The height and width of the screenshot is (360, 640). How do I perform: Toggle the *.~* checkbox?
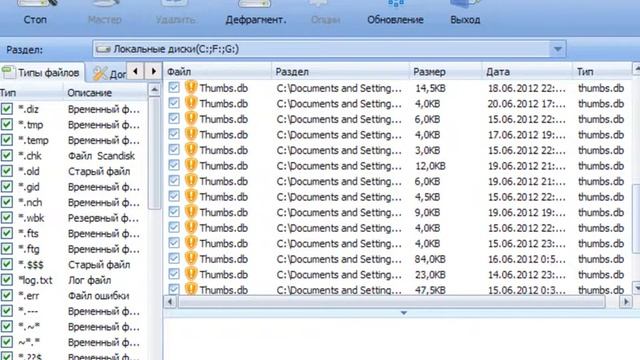pyautogui.click(x=7, y=326)
